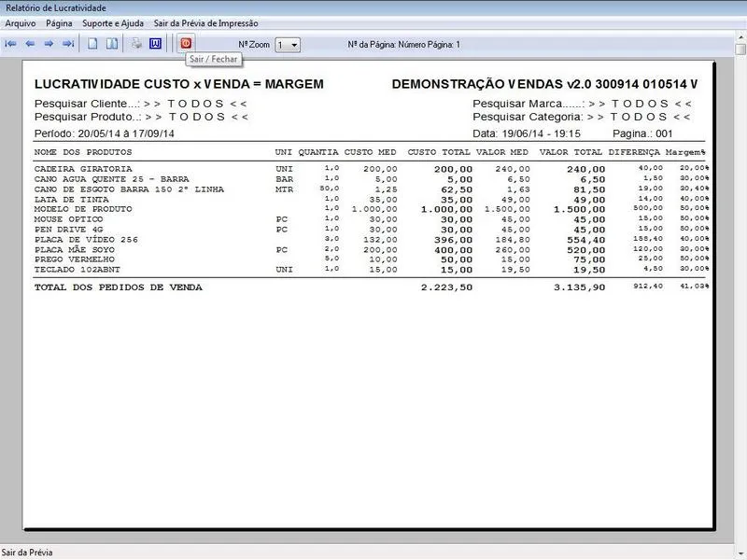
Task: Print the report with printer icon
Action: tap(136, 44)
